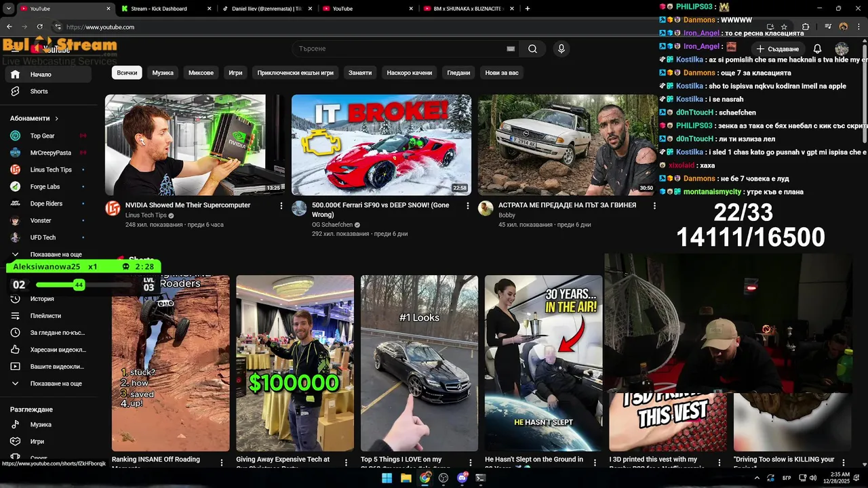Activate voice search microphone
Screen dimensions: 868x488
tap(561, 49)
